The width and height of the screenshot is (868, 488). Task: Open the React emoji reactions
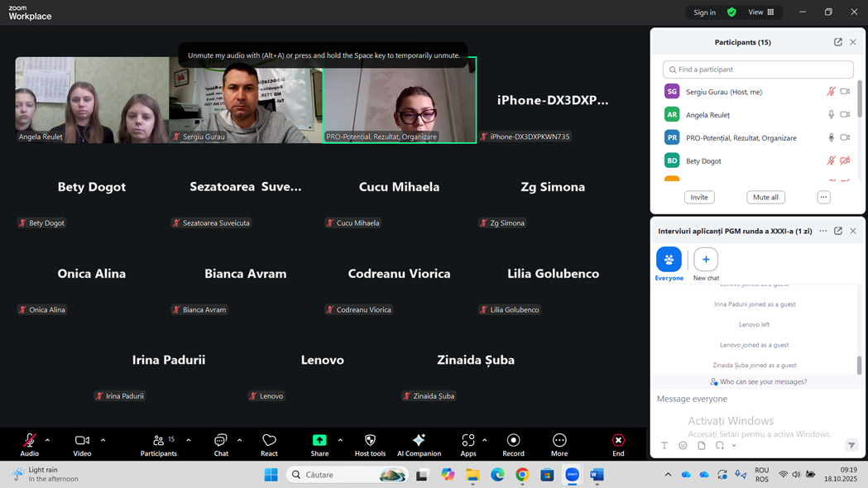(x=269, y=444)
